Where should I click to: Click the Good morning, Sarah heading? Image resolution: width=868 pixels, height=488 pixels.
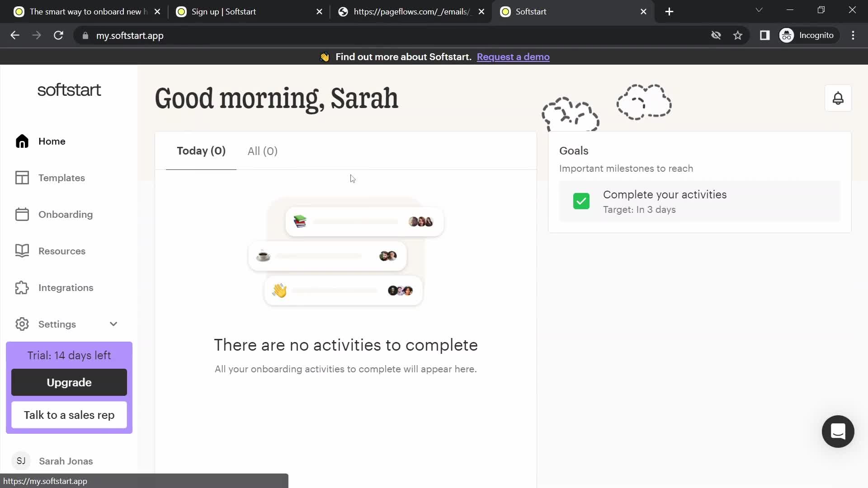tap(276, 99)
